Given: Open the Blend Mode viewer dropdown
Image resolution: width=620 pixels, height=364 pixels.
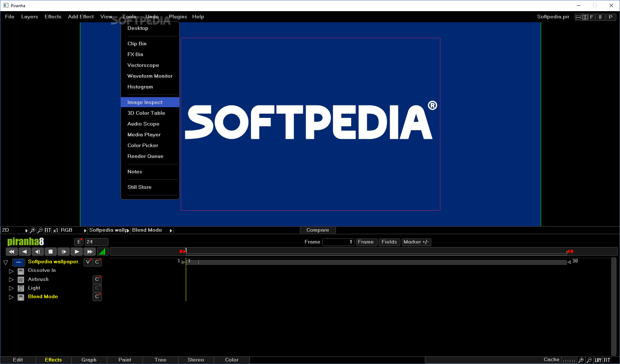Looking at the screenshot, I should pyautogui.click(x=152, y=230).
